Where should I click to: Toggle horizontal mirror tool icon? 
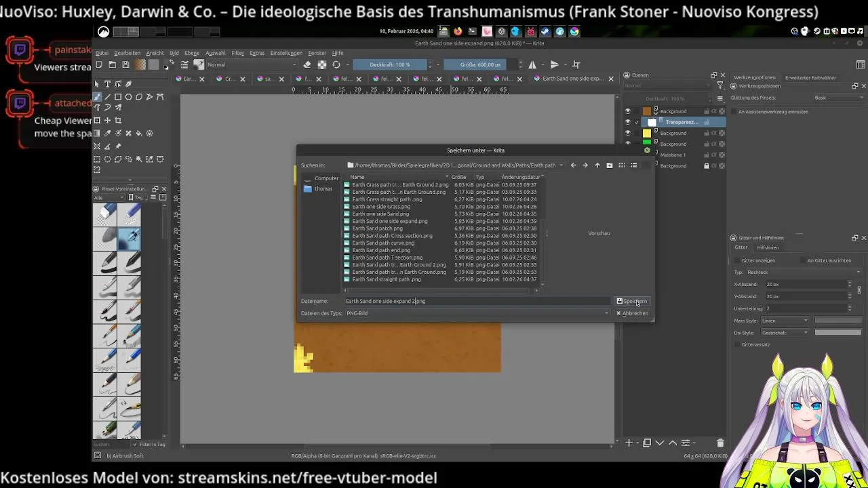(532, 64)
